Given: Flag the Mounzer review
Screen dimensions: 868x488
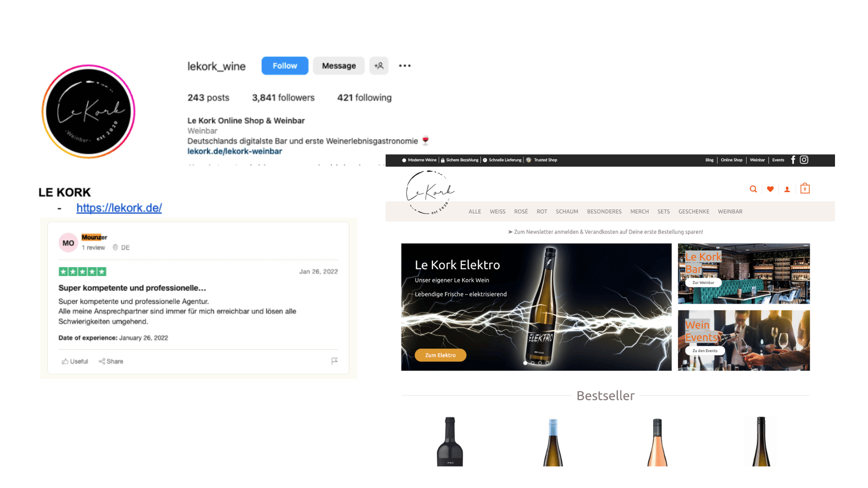Looking at the screenshot, I should click(x=334, y=361).
